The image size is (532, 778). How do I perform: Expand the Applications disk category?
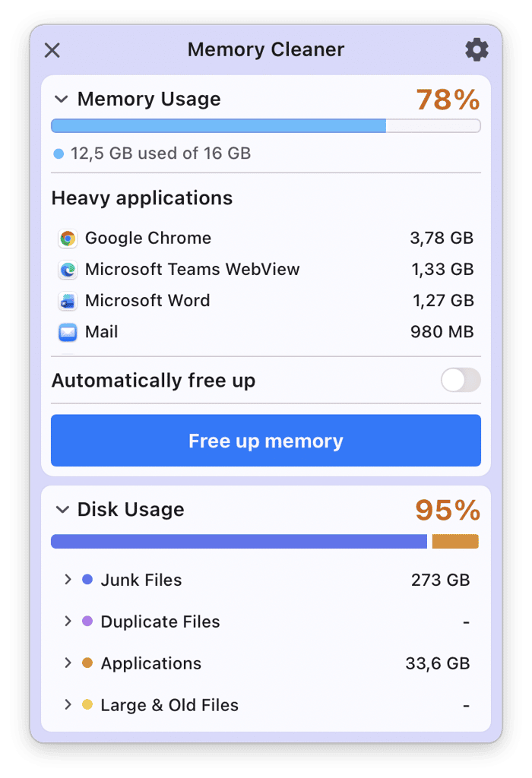(x=68, y=663)
